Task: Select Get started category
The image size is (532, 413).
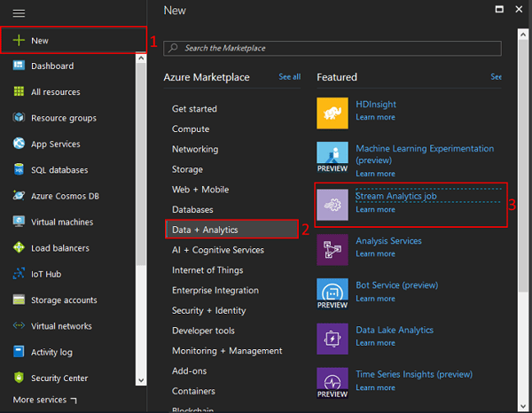Action: pyautogui.click(x=194, y=109)
